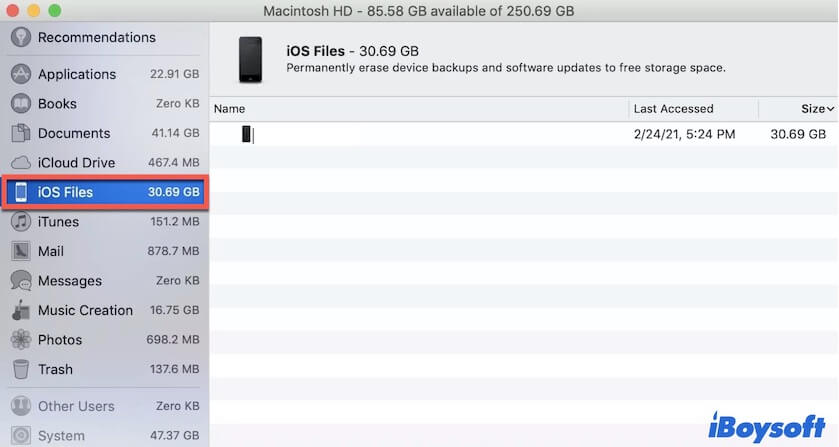Click the 47.37 GB System size
The image size is (839, 447).
[174, 435]
